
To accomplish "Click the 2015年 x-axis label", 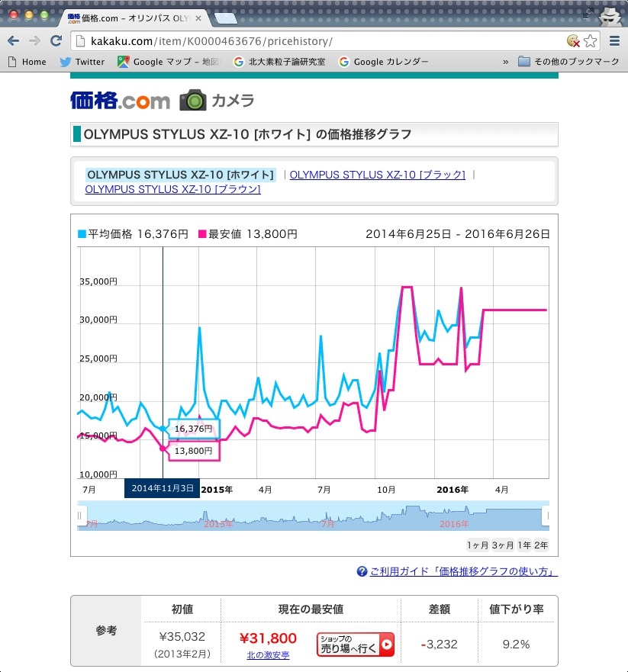I will tap(217, 490).
